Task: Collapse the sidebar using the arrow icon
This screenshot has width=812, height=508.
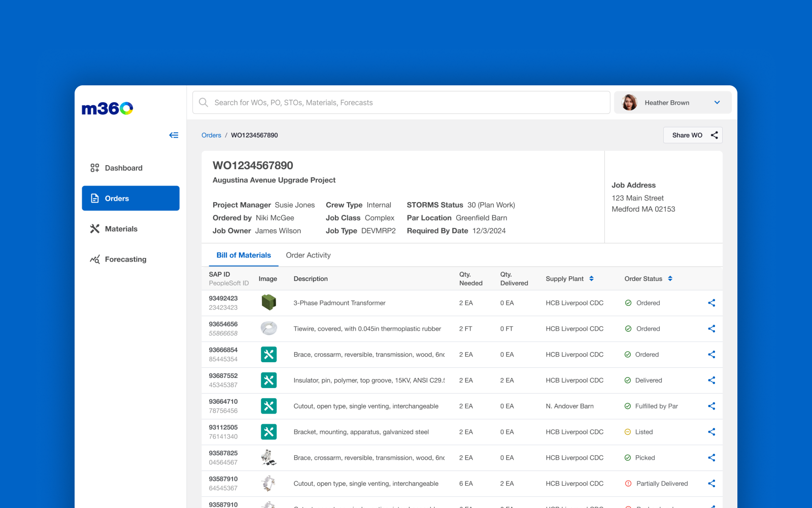Action: point(174,135)
